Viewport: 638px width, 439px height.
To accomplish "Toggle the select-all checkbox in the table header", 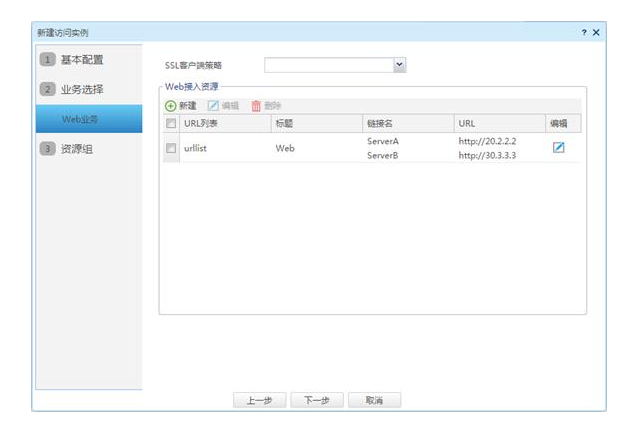I will pos(171,123).
